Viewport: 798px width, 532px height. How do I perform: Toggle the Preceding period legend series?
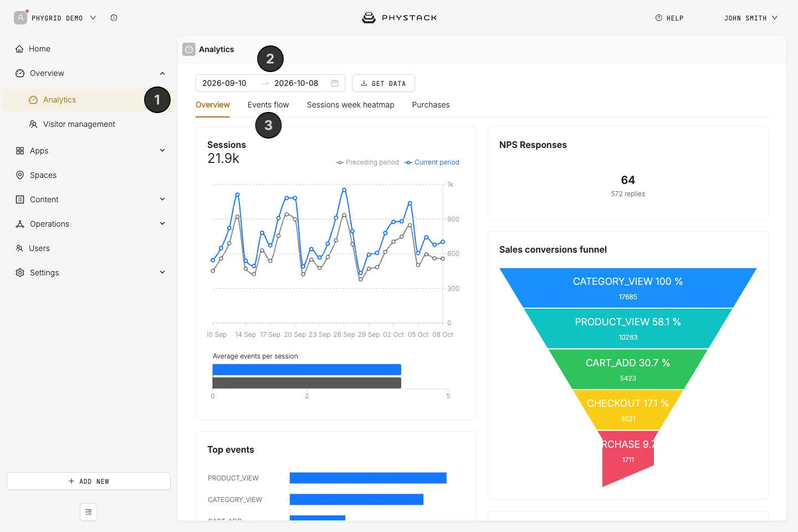(367, 162)
